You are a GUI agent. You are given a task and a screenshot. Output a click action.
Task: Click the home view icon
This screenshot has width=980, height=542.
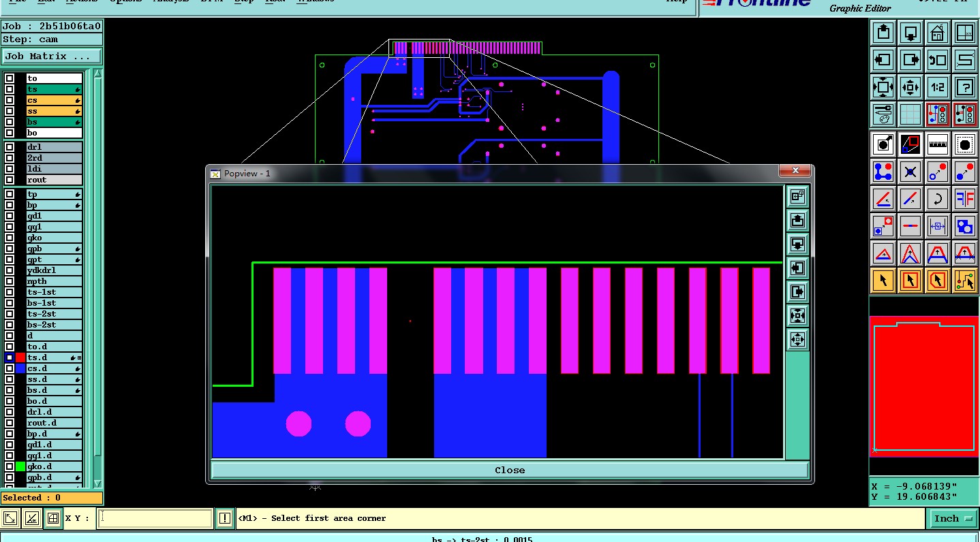tap(938, 33)
